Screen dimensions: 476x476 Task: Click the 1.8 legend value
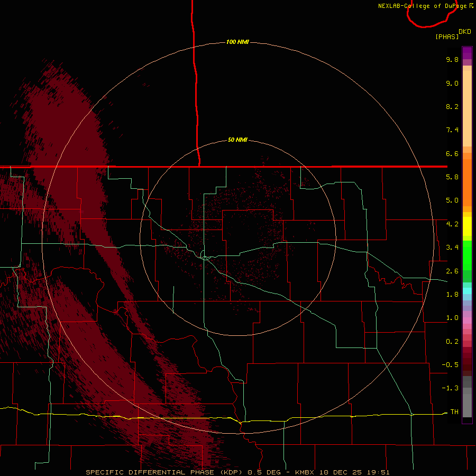(452, 295)
